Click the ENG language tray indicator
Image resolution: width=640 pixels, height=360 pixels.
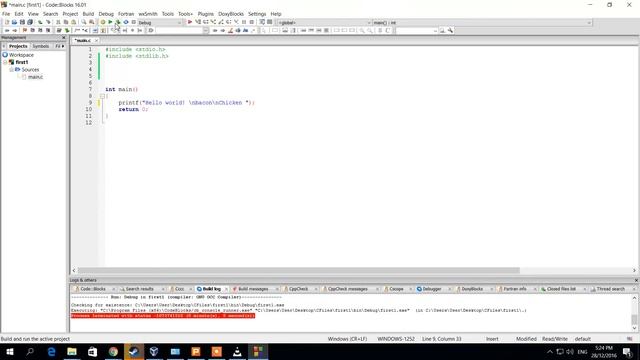[x=582, y=351]
